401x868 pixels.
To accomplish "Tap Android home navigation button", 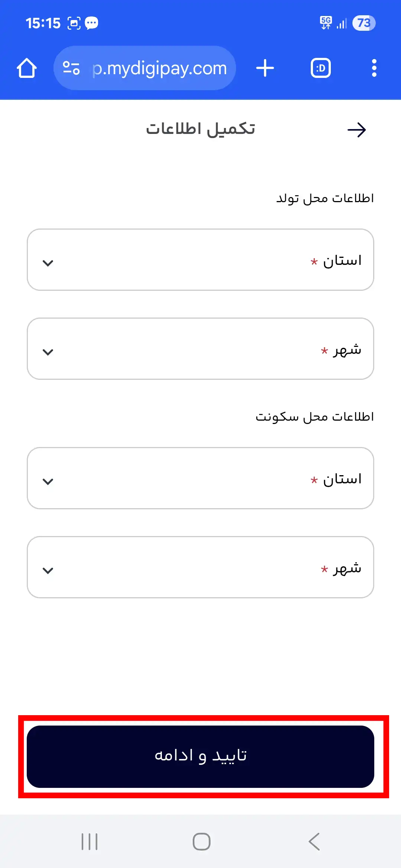I will [201, 841].
